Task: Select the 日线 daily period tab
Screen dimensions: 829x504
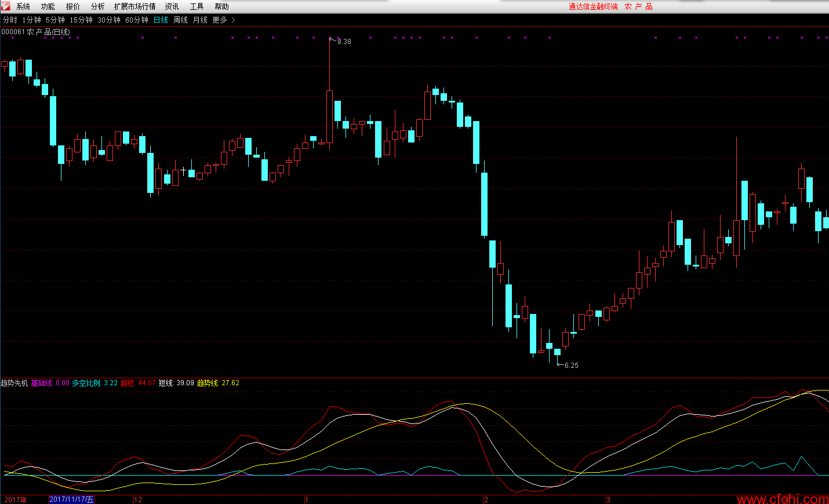Action: click(x=161, y=20)
